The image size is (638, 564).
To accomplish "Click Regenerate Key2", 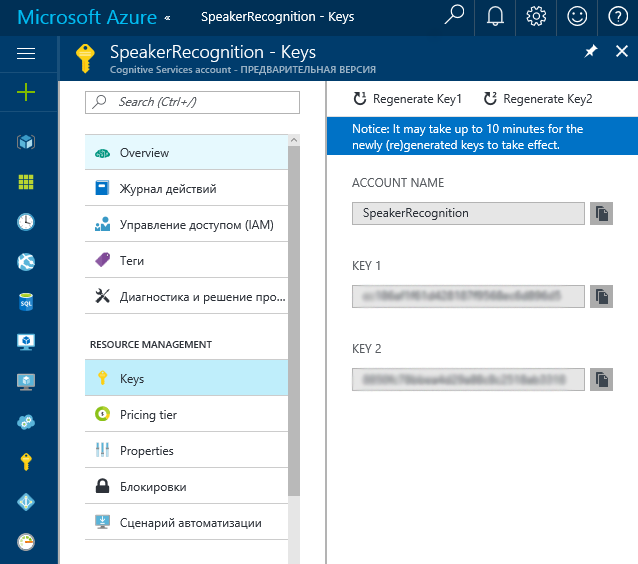I will click(x=538, y=99).
